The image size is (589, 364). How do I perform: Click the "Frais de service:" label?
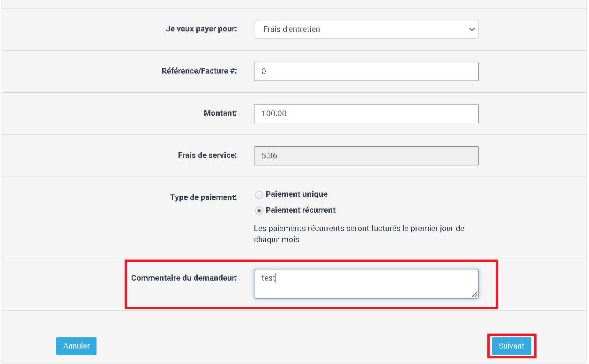pos(208,155)
